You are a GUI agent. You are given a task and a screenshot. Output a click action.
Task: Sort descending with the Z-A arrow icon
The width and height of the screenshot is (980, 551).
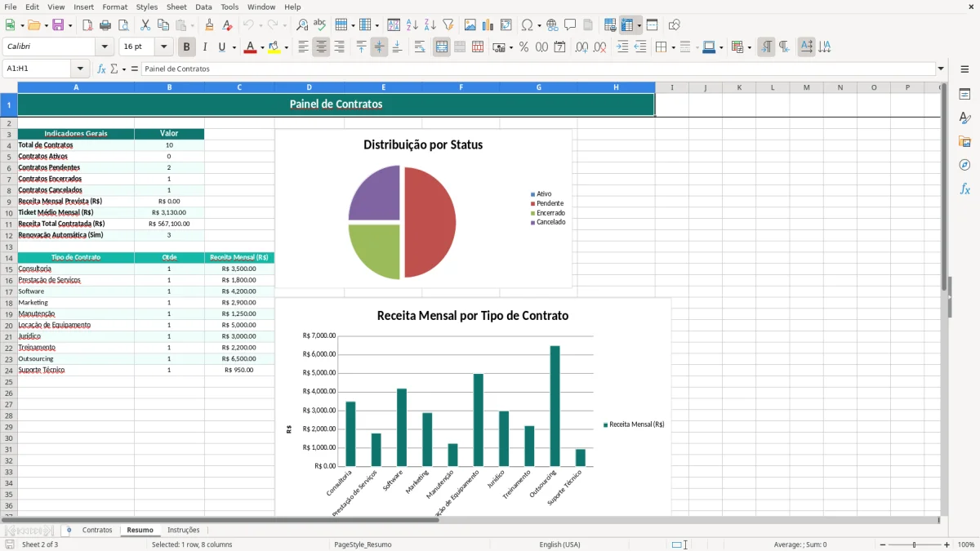tap(430, 25)
